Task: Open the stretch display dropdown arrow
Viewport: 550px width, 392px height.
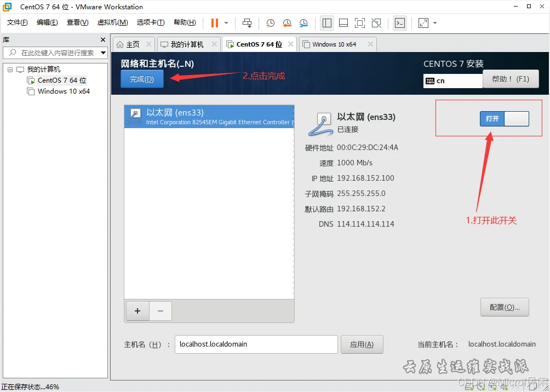Action: pyautogui.click(x=435, y=23)
